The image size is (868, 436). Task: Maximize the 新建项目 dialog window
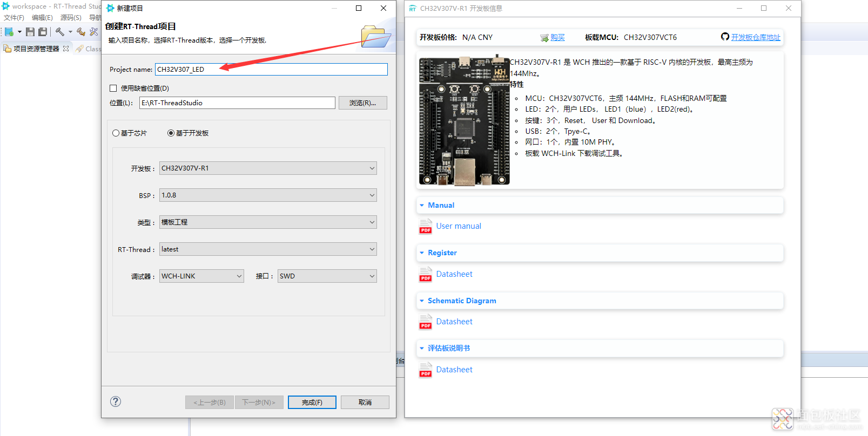359,8
